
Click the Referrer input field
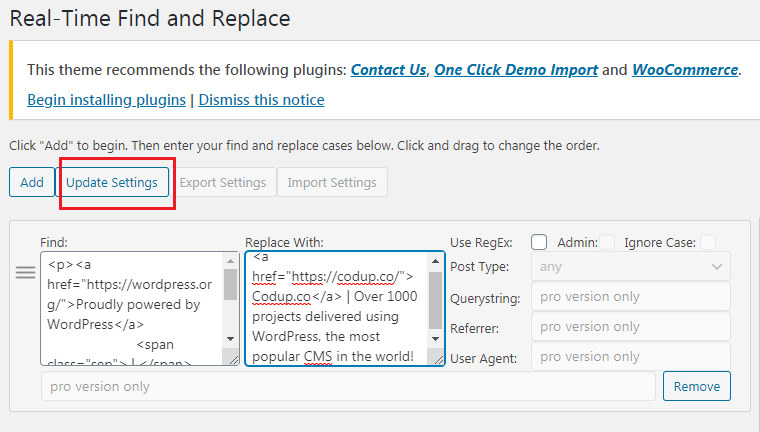pyautogui.click(x=631, y=327)
